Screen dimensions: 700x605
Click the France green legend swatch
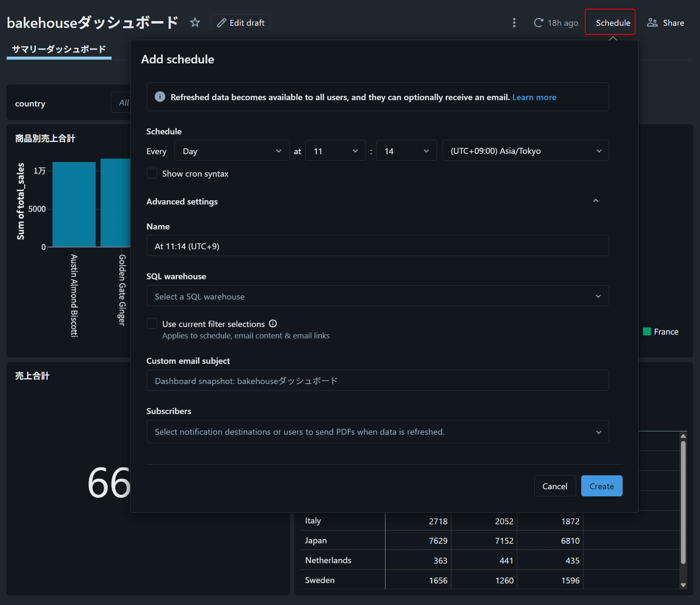[x=647, y=332]
